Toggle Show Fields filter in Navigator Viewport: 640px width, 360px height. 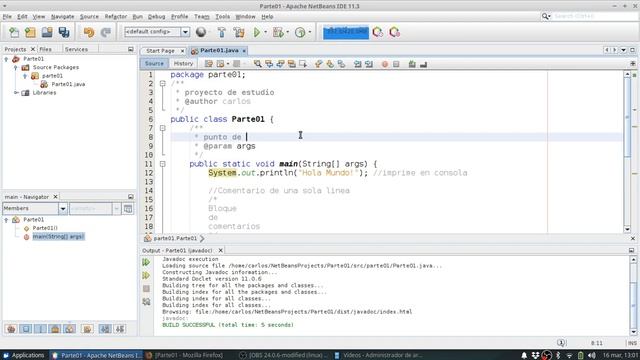(26, 329)
